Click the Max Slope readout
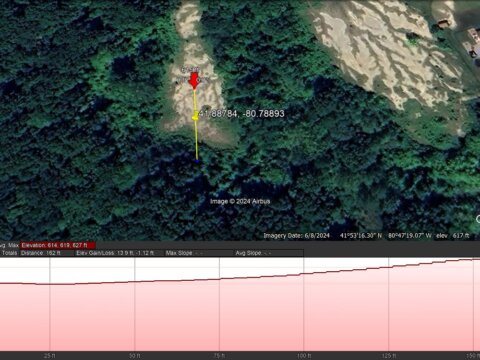 tap(184, 253)
